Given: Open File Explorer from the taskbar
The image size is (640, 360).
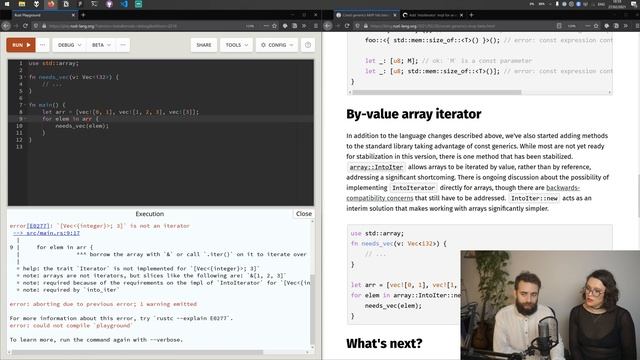Looking at the screenshot, I should (22, 4).
